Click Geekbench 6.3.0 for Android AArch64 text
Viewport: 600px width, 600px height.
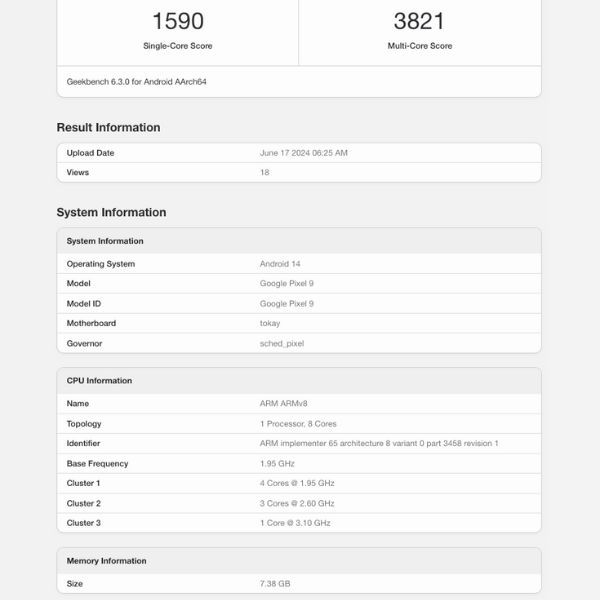[x=137, y=82]
